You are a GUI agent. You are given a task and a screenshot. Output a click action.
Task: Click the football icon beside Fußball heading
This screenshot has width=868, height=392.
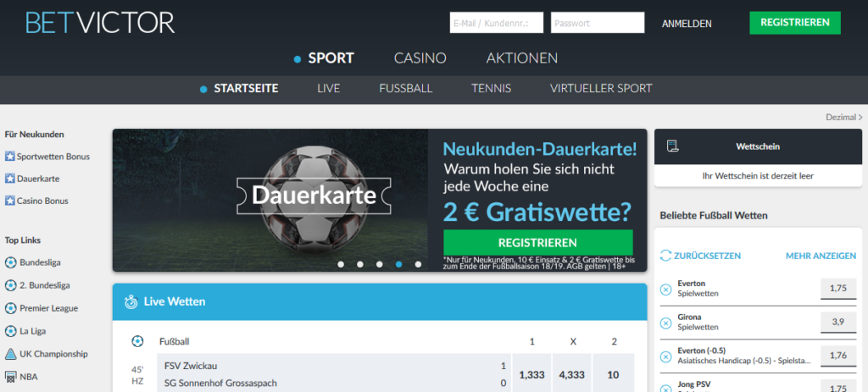coord(137,342)
